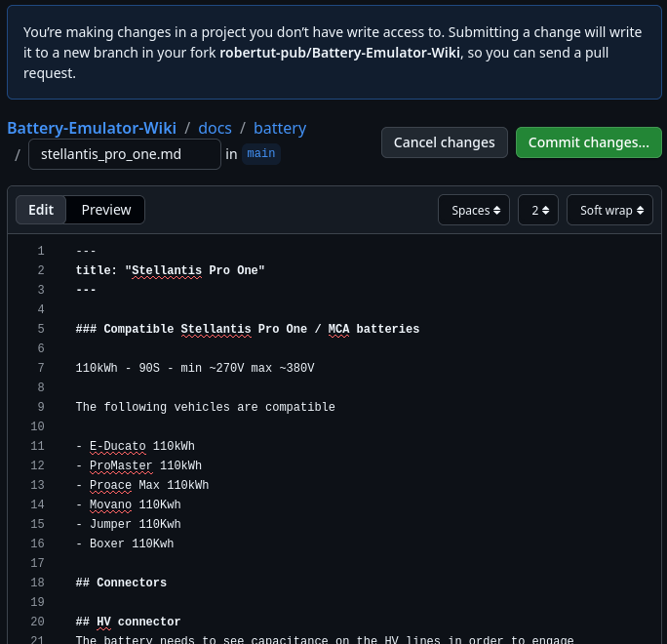Image resolution: width=667 pixels, height=644 pixels.
Task: Click the stellantis_pro_one.md filename field
Action: (125, 154)
